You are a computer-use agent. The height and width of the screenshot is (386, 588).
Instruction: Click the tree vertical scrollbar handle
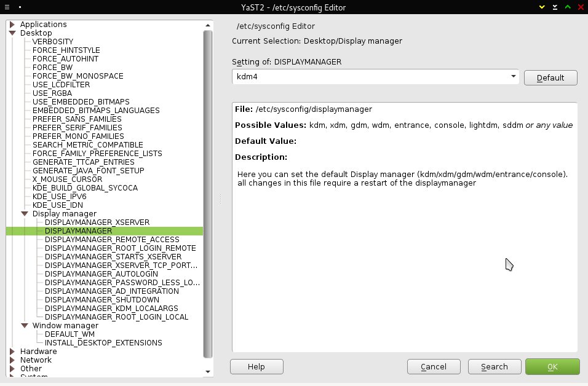(x=208, y=194)
